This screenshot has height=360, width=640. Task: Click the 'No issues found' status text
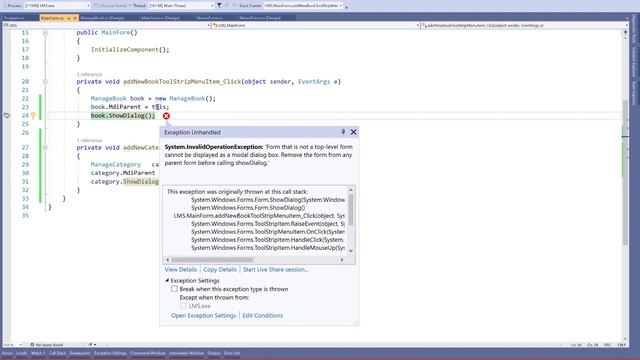(x=49, y=345)
